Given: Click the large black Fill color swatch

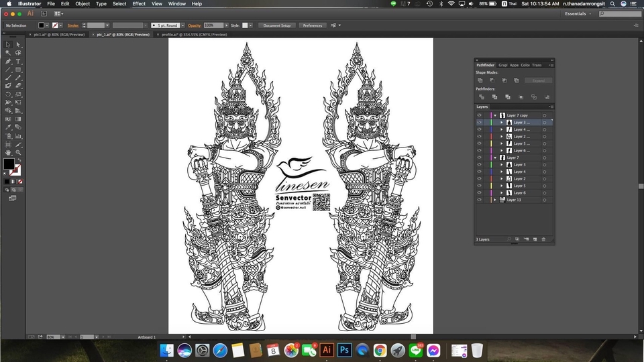Looking at the screenshot, I should [9, 164].
